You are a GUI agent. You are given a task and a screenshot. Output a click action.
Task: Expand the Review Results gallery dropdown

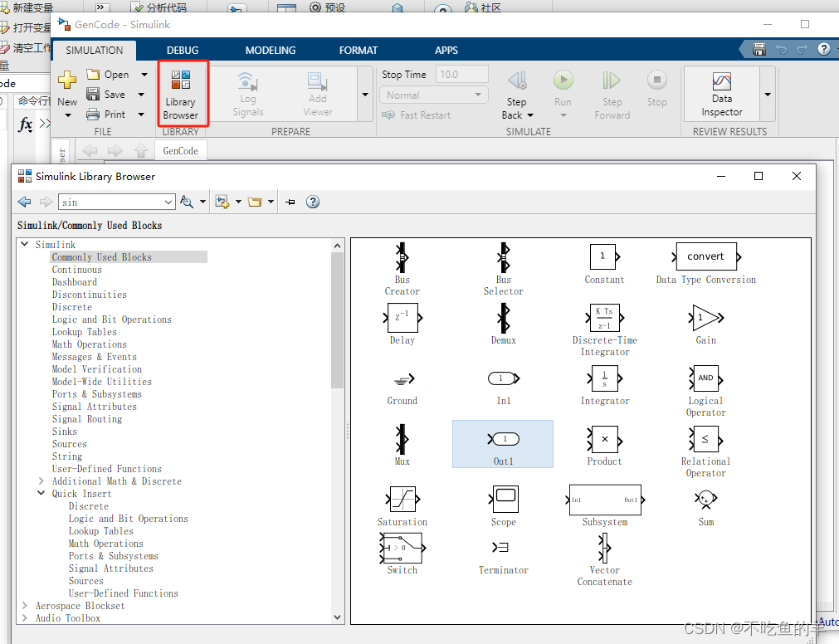coord(768,94)
